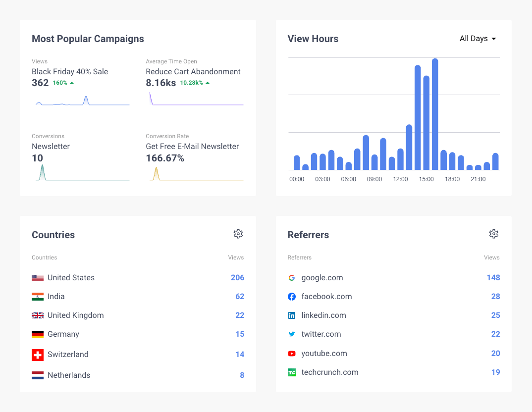Select the Black Friday 40% Sale campaign
This screenshot has width=532, height=412.
click(x=69, y=72)
